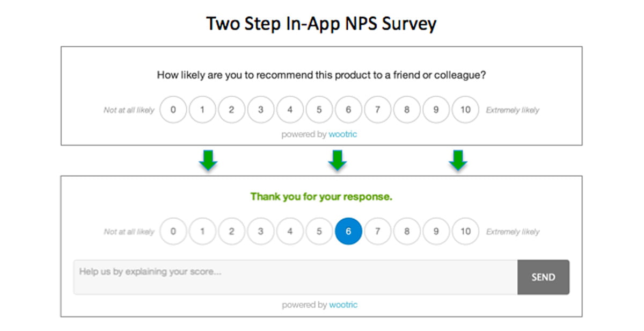
Task: Select rating 10 in the top survey
Action: [x=465, y=110]
